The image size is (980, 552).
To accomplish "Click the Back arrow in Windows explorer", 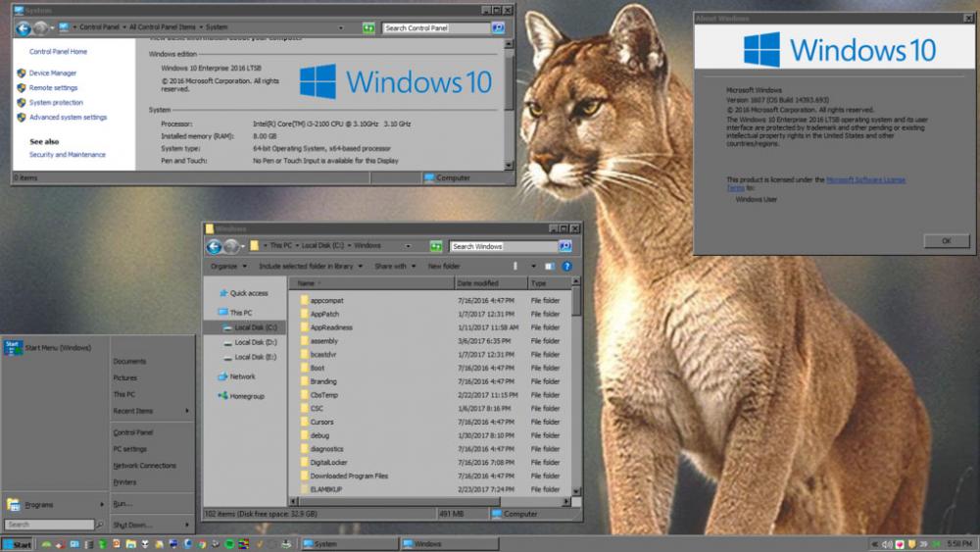I will 214,246.
